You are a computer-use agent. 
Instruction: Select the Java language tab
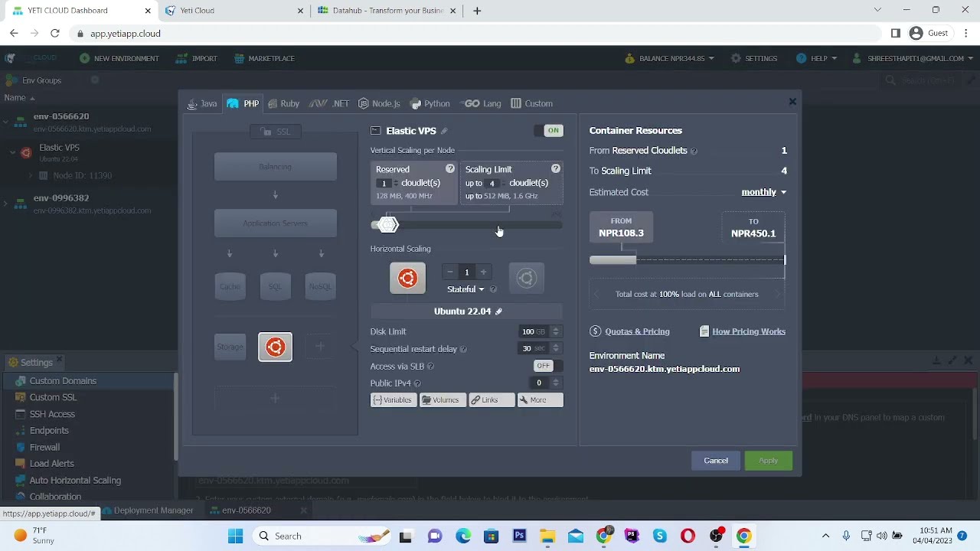202,103
